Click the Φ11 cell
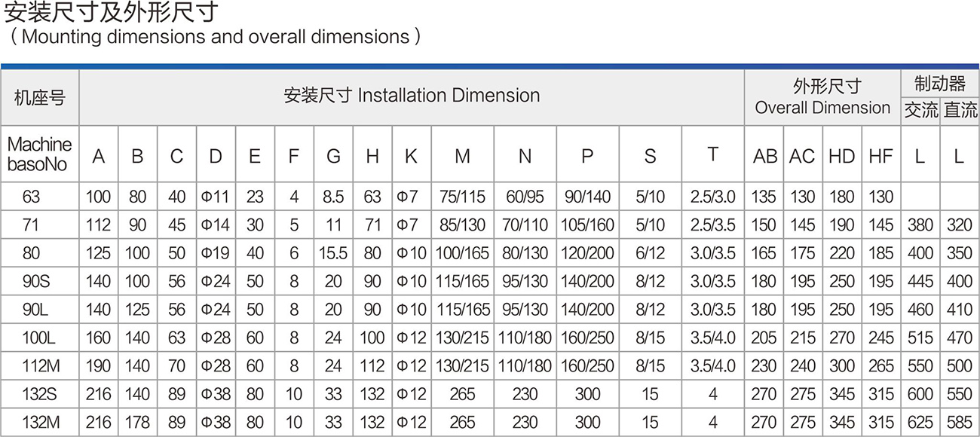This screenshot has width=980, height=437. [216, 197]
